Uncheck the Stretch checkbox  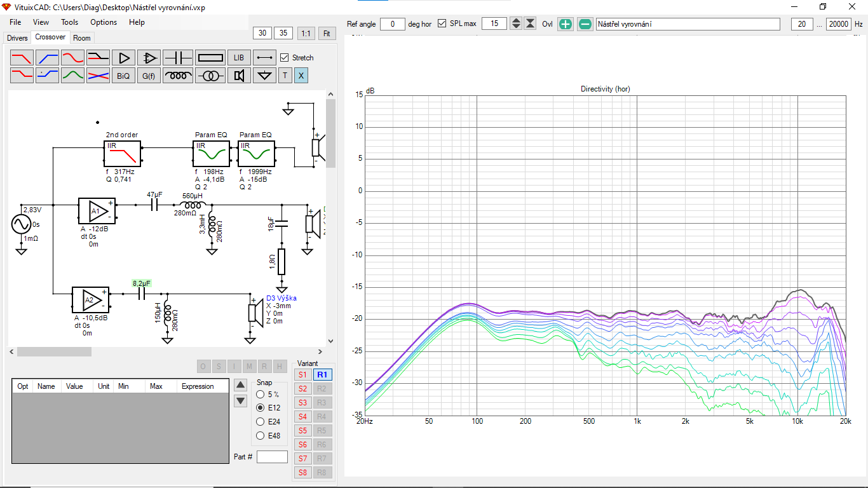(285, 58)
